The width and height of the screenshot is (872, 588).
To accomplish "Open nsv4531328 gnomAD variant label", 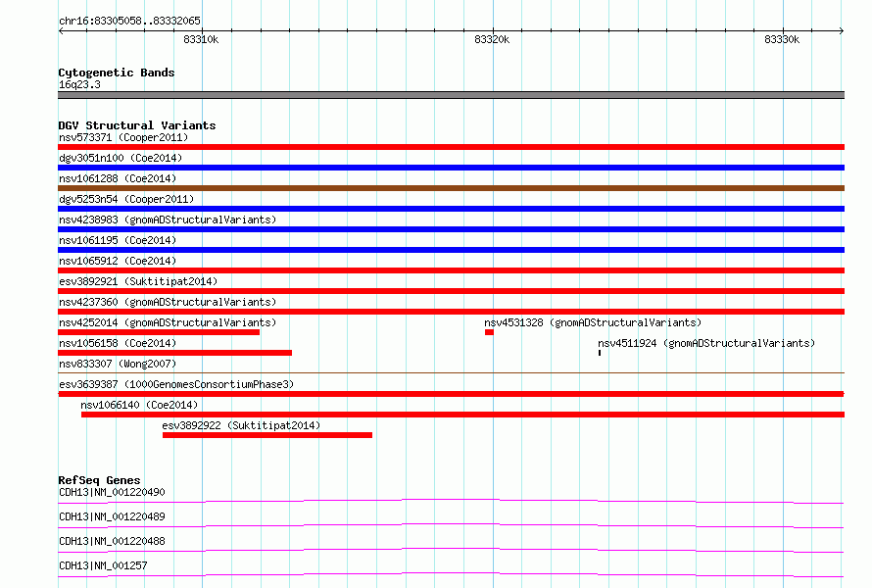I will click(593, 322).
